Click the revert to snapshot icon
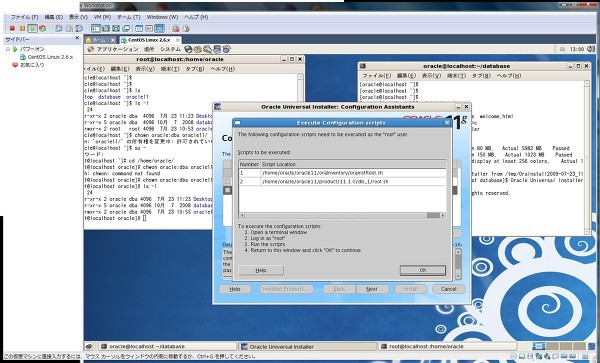 [x=69, y=28]
